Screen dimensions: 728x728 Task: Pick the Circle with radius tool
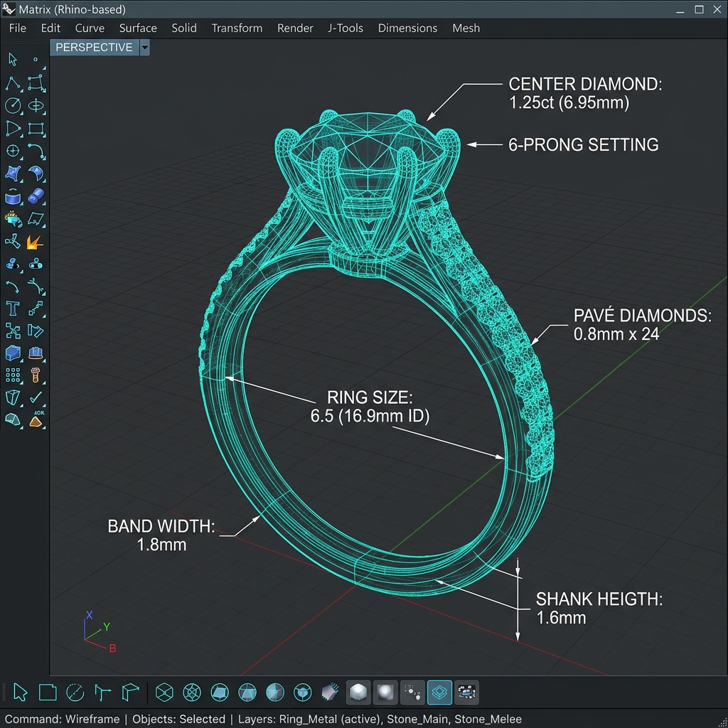13,106
